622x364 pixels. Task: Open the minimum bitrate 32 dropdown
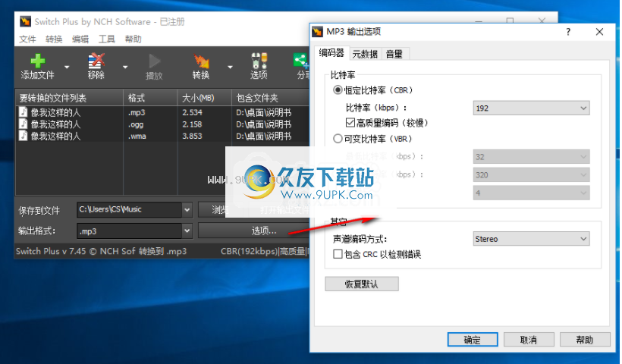click(x=531, y=157)
